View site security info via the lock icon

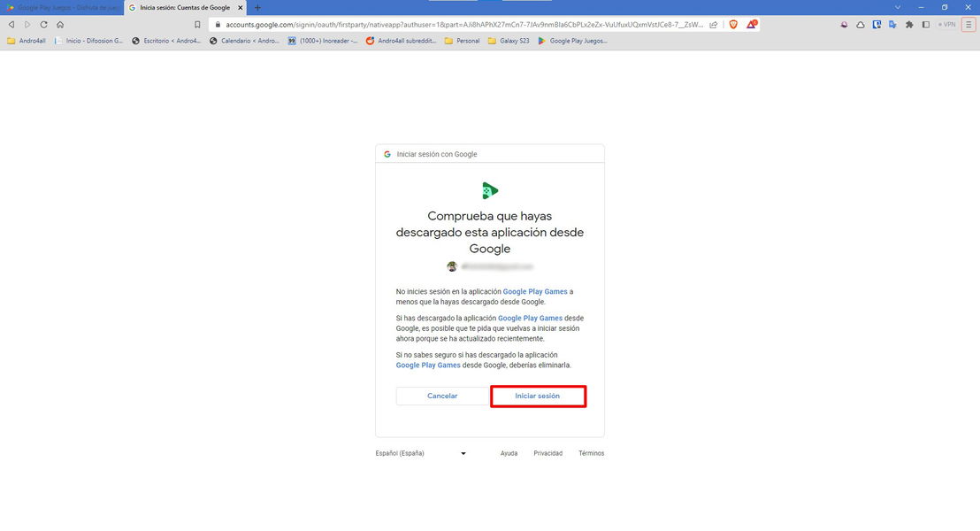(218, 25)
